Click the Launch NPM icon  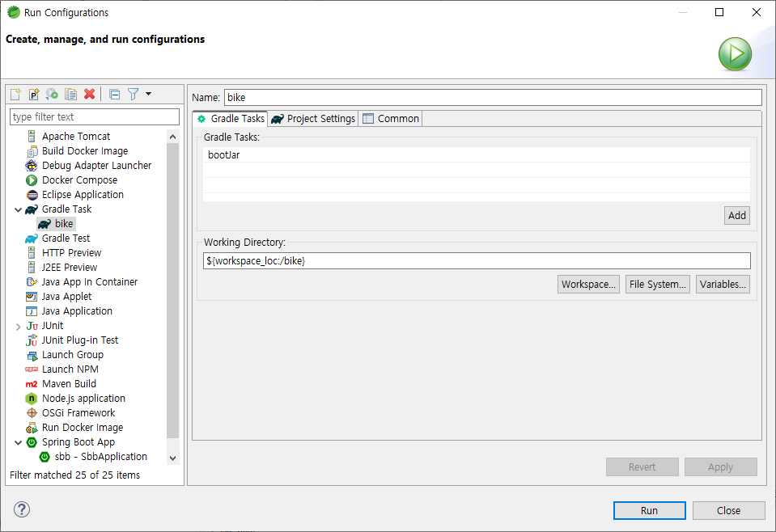(32, 369)
